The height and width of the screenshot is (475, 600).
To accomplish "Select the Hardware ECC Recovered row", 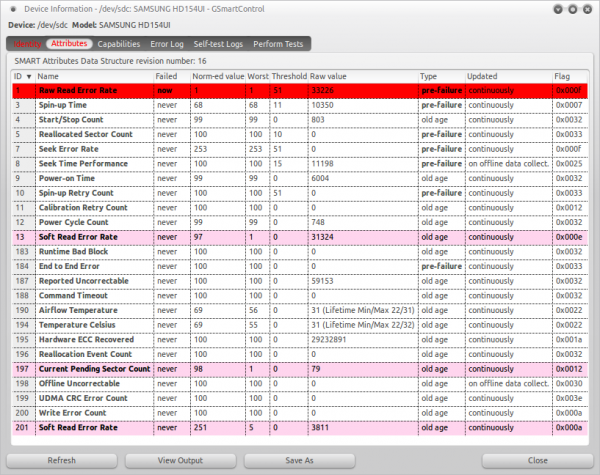I will click(300, 340).
